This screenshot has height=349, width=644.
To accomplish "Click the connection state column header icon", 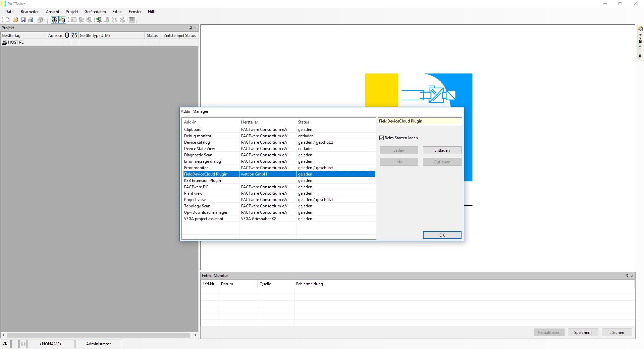I will tap(74, 35).
